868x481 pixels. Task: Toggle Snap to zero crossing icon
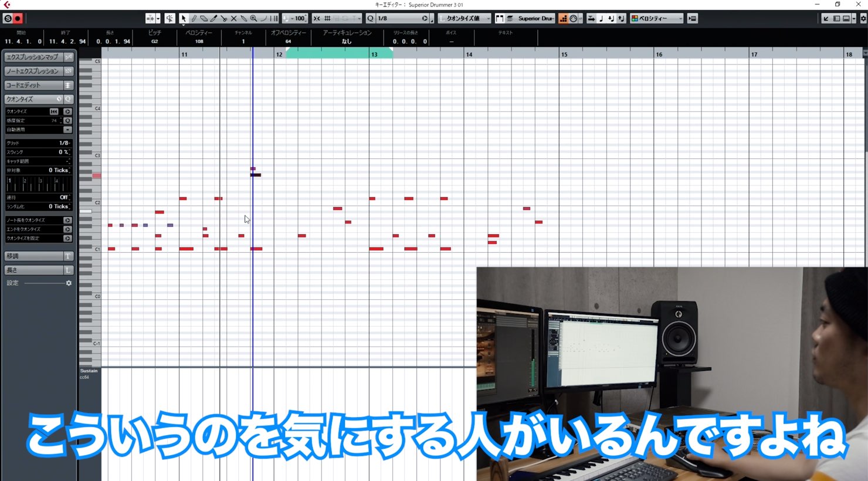point(317,19)
